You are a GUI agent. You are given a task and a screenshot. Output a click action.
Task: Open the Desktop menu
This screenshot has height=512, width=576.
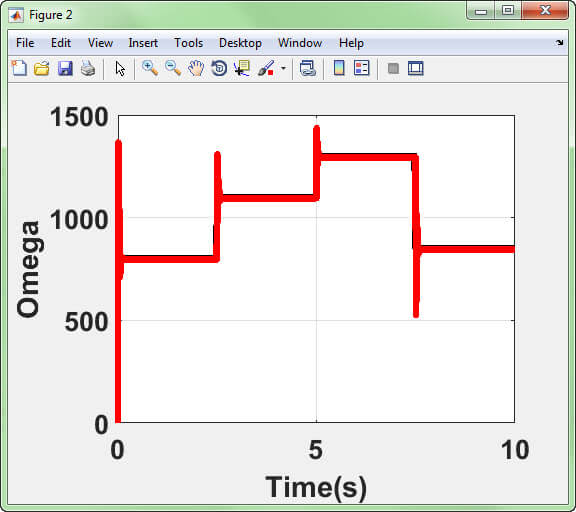click(240, 43)
